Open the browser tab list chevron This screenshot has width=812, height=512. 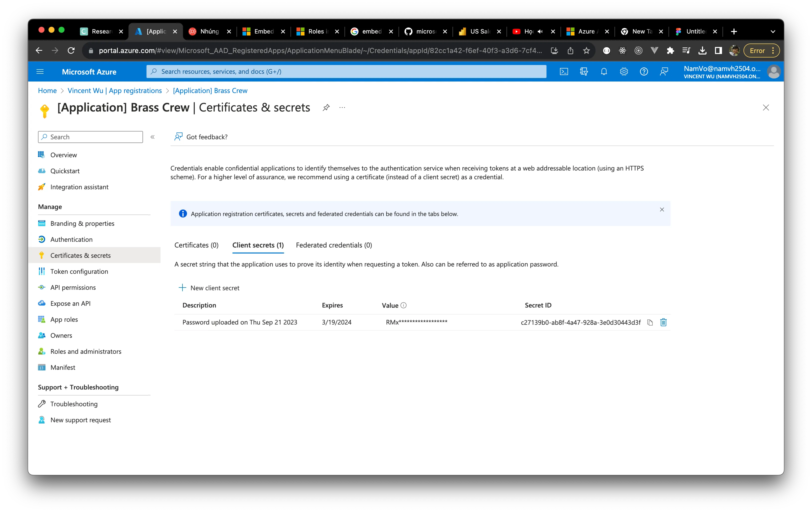[773, 31]
